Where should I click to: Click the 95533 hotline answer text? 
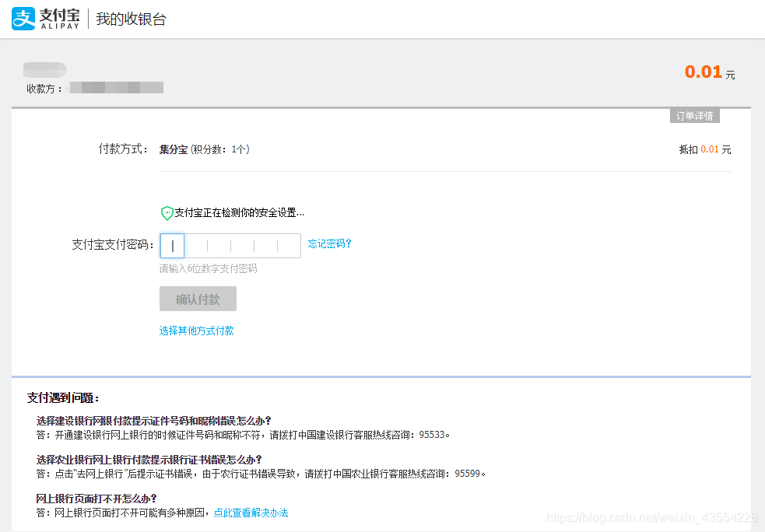click(243, 435)
